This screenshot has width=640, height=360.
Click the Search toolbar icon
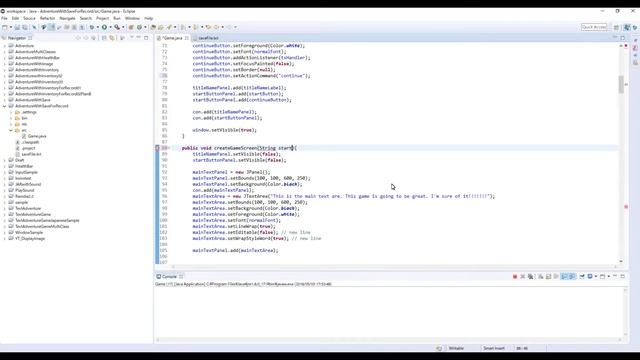tap(169, 27)
